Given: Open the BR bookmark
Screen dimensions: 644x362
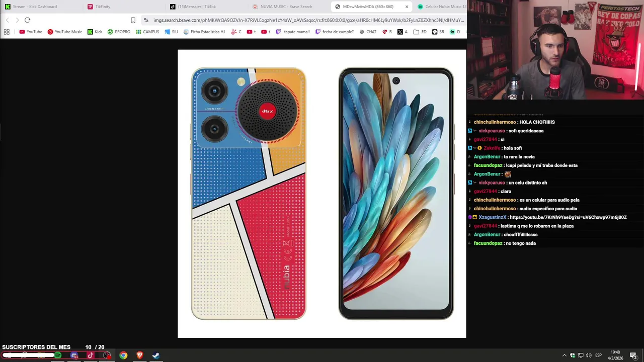Looking at the screenshot, I should (x=438, y=32).
